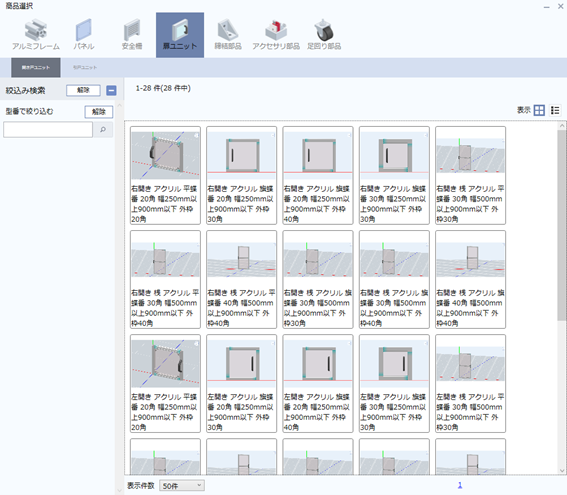The width and height of the screenshot is (567, 495).
Task: Clear filters with 絞込み検索 解除 button
Action: pyautogui.click(x=83, y=90)
